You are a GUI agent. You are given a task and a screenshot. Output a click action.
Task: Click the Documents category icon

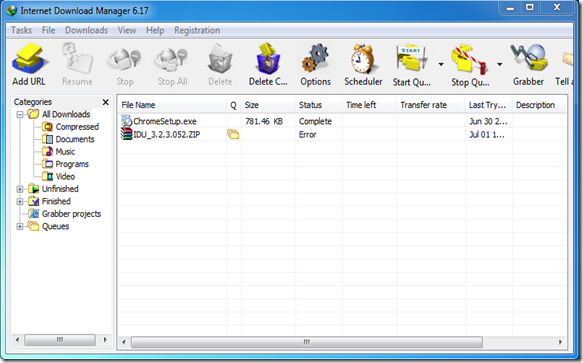47,139
